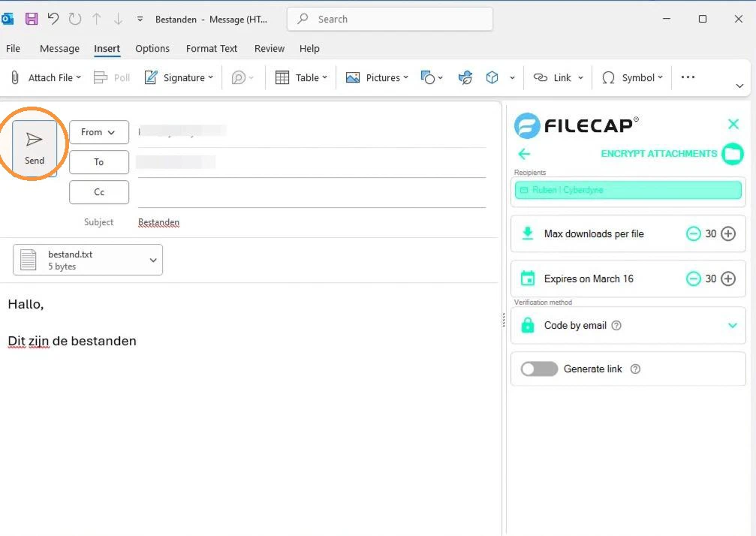
Task: Click the FileCap back arrow
Action: (x=524, y=154)
